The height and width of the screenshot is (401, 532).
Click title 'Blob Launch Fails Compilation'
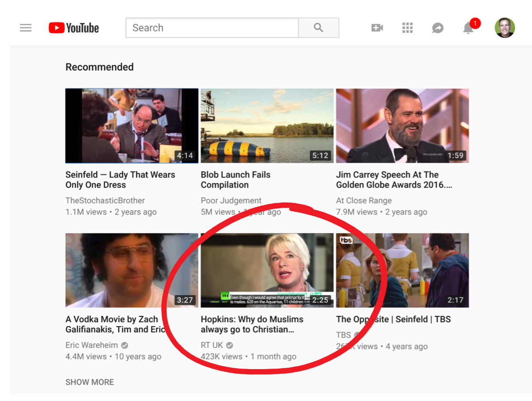[x=235, y=180]
